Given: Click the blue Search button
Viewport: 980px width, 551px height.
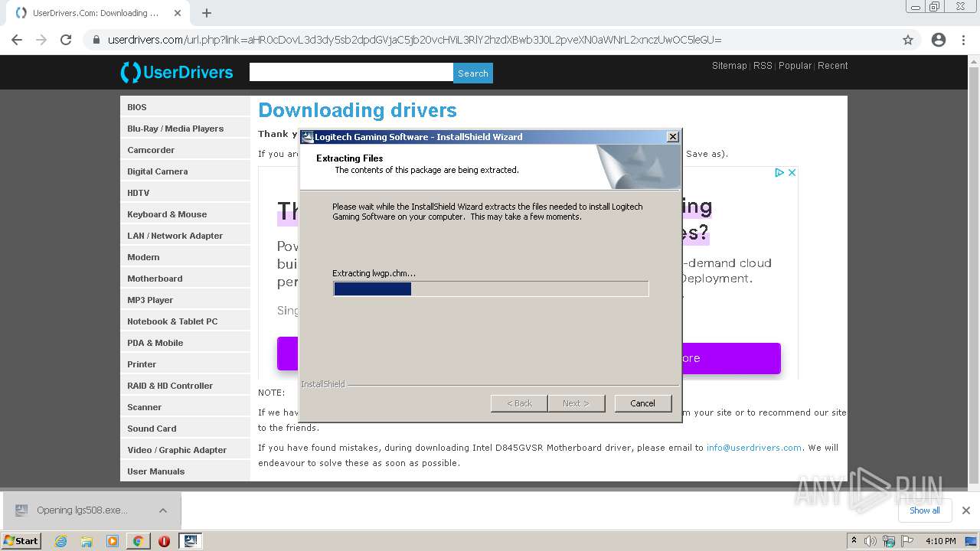Looking at the screenshot, I should coord(473,73).
